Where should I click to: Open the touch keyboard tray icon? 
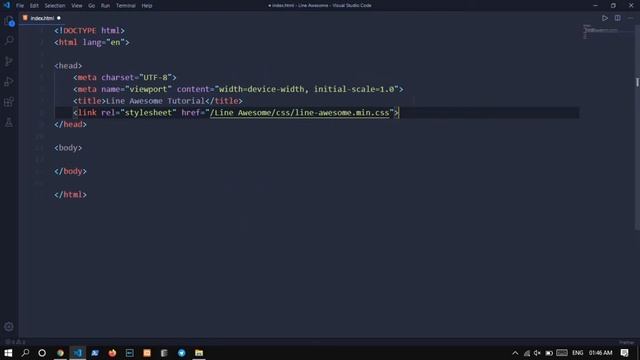[562, 353]
